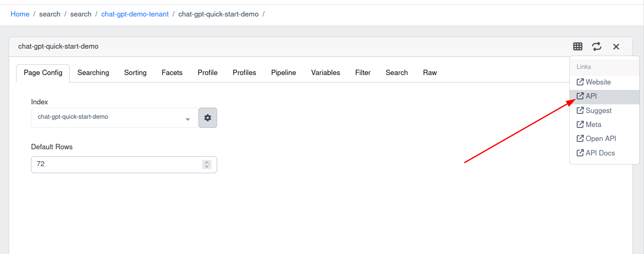Close the chat-gpt-quick-start-demo panel
The height and width of the screenshot is (254, 644).
[616, 47]
